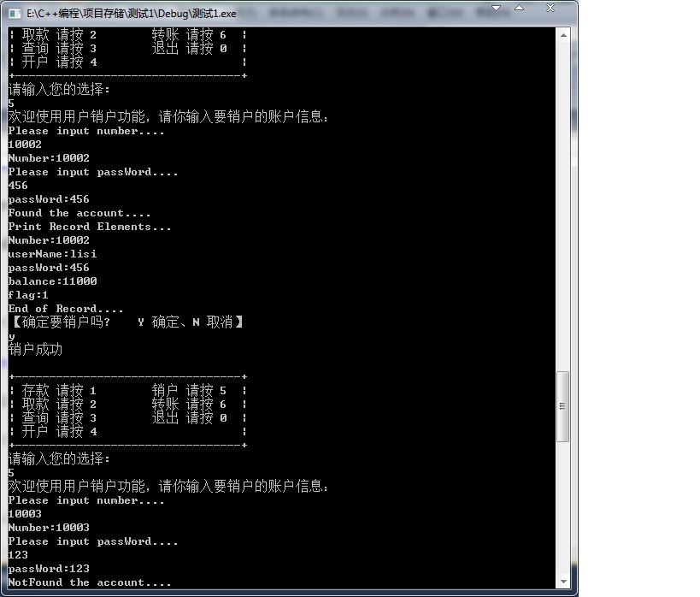Click the scrollbar down arrow
The width and height of the screenshot is (700, 597).
tap(563, 582)
